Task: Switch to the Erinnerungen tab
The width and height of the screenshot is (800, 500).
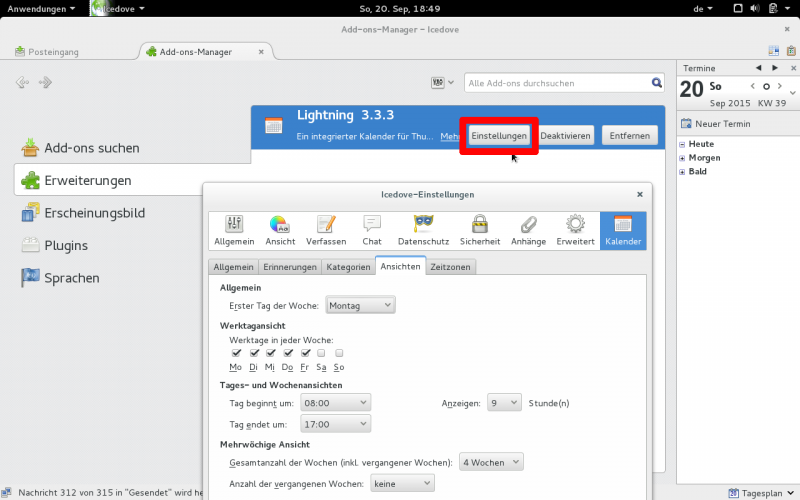Action: pos(290,267)
